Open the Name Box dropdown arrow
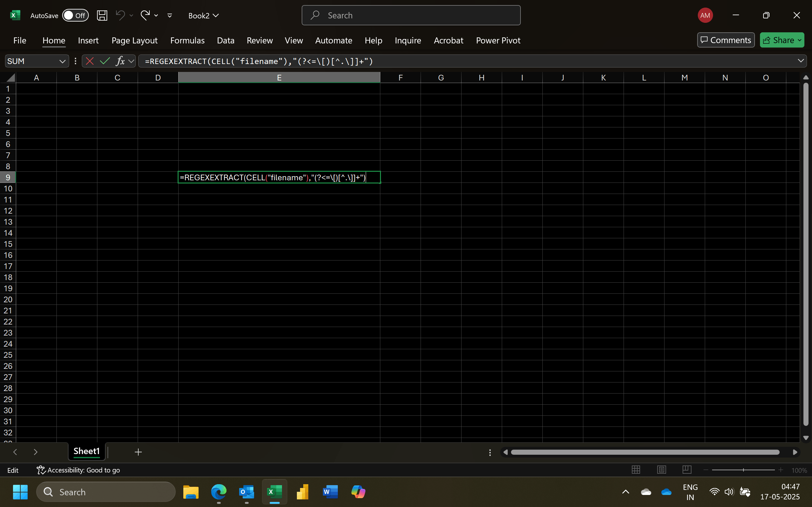Viewport: 812px width, 507px height. click(62, 61)
